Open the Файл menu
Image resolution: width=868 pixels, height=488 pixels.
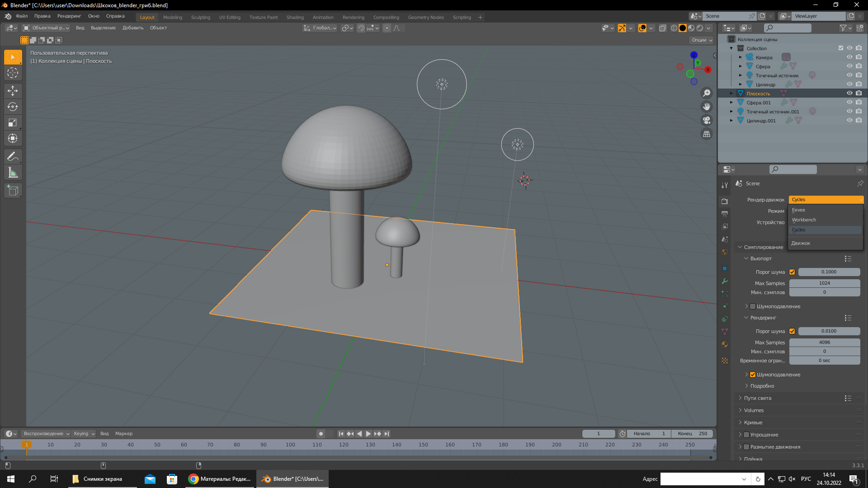22,16
